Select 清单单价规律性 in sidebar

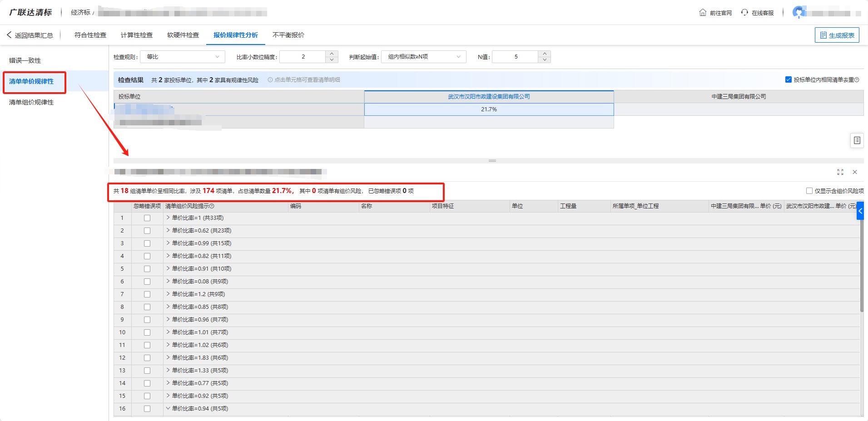[31, 81]
